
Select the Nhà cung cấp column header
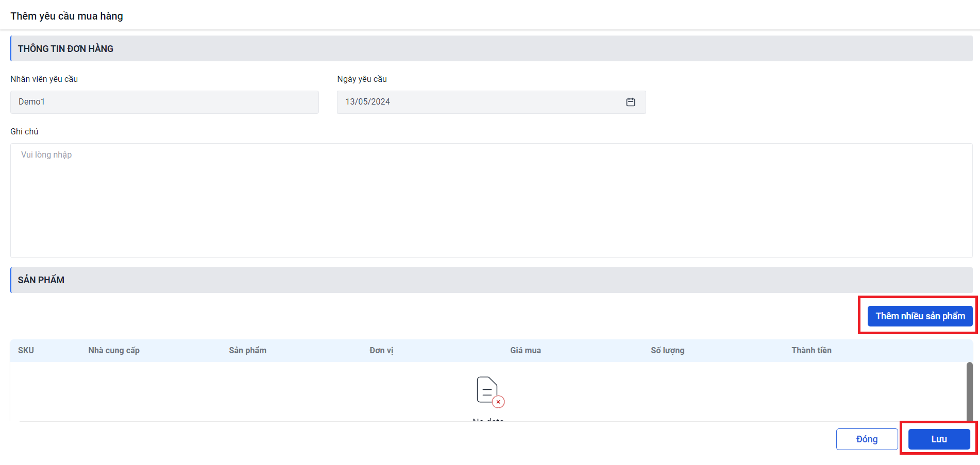point(114,350)
